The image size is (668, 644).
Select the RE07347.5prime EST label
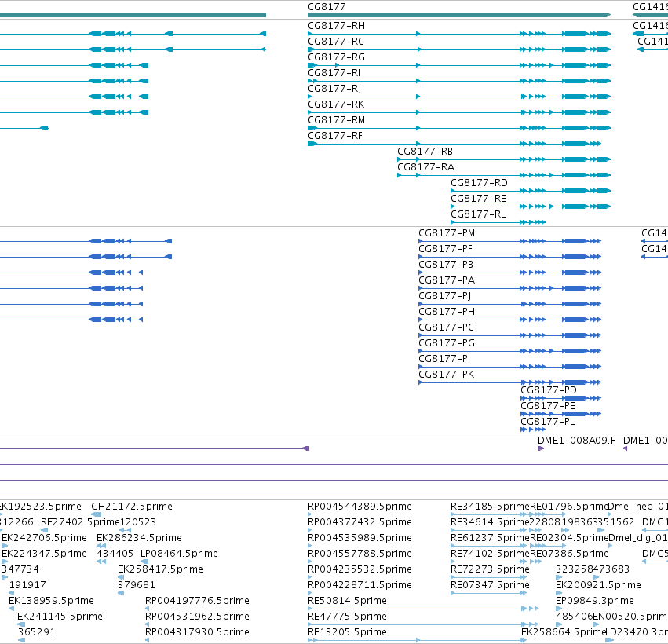click(x=490, y=585)
